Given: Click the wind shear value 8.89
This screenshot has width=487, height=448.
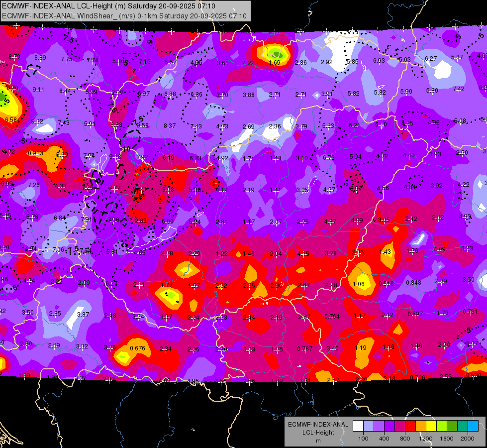Looking at the screenshot, I should point(40,58).
